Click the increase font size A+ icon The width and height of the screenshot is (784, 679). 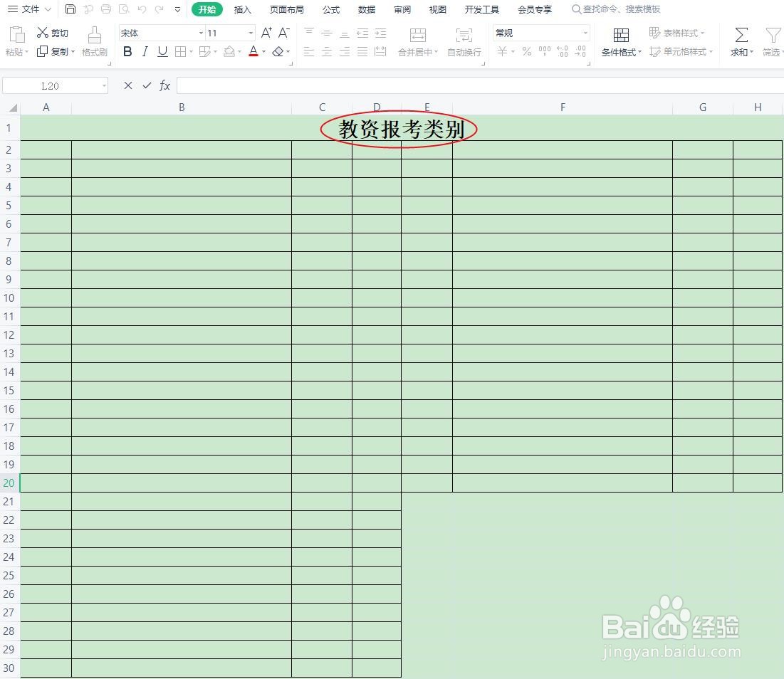266,32
